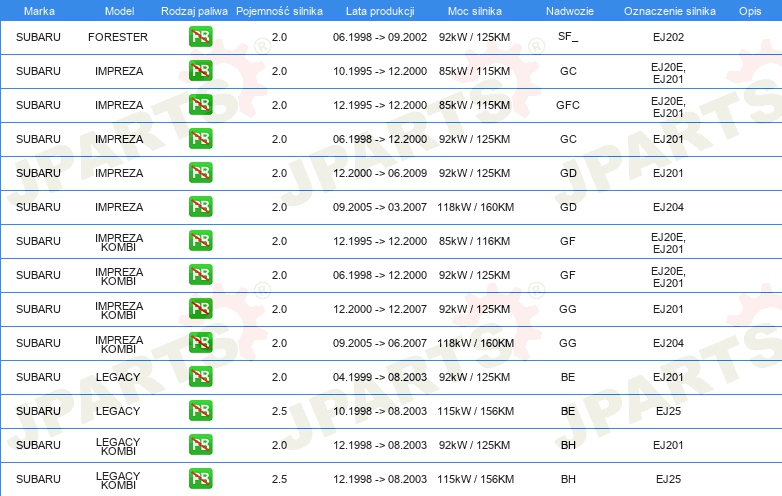This screenshot has width=782, height=496.
Task: Click the fuel icon in the IMPREZA KOMBI GG EJ201 row
Action: coord(200,309)
